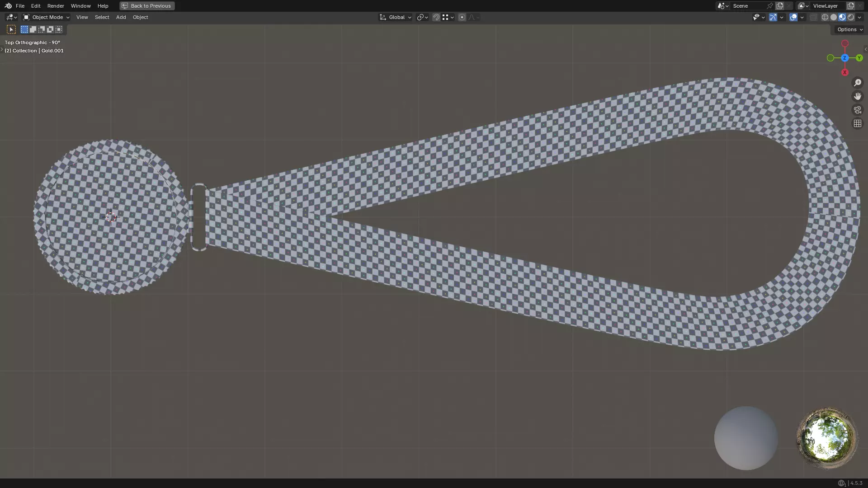Viewport: 868px width, 488px height.
Task: Click the Back to Previous button
Action: 147,6
